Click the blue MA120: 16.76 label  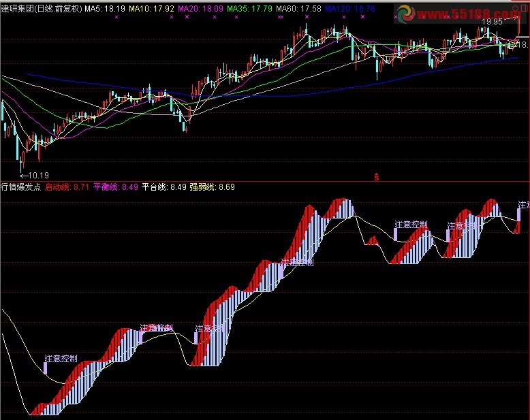click(x=350, y=9)
